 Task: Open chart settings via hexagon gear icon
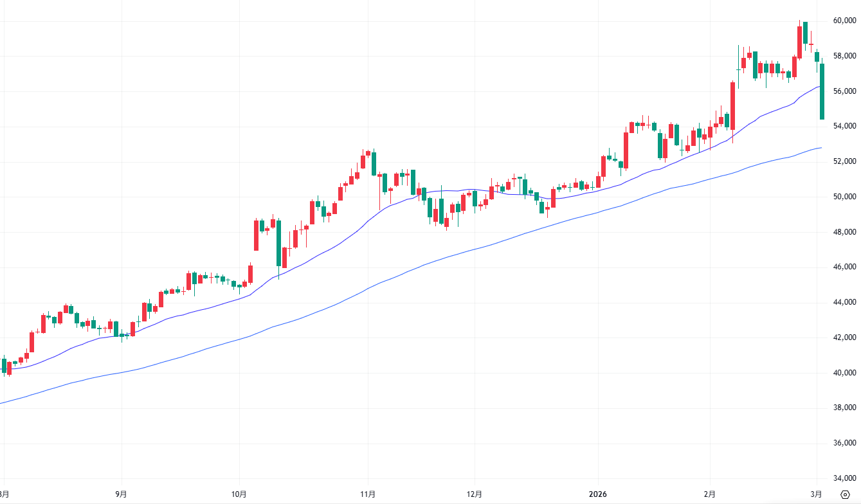[846, 494]
